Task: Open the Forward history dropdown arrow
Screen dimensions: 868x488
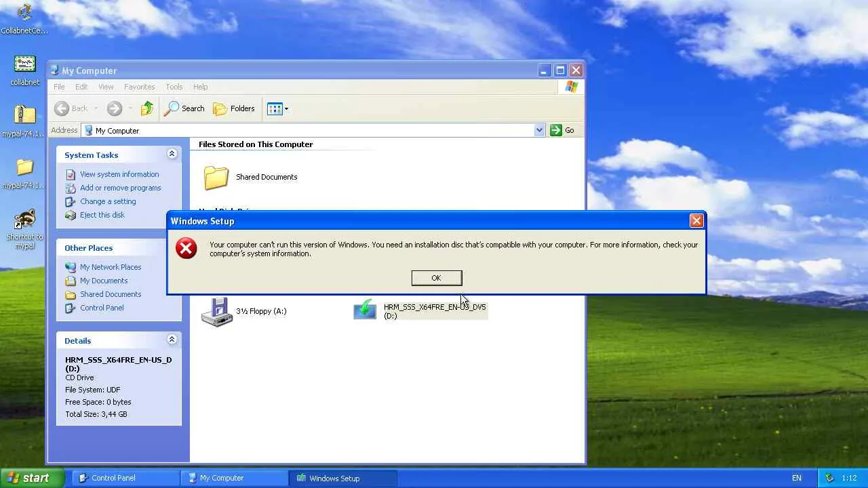Action: [x=130, y=108]
